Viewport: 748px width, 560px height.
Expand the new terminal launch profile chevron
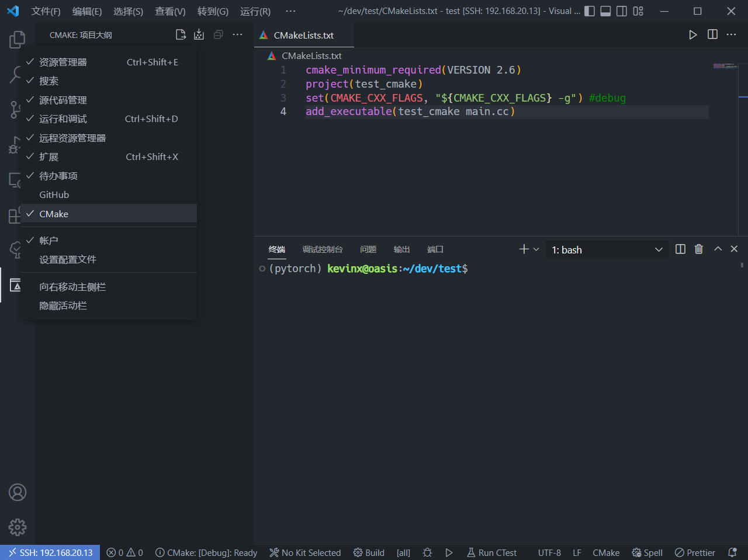click(x=536, y=249)
